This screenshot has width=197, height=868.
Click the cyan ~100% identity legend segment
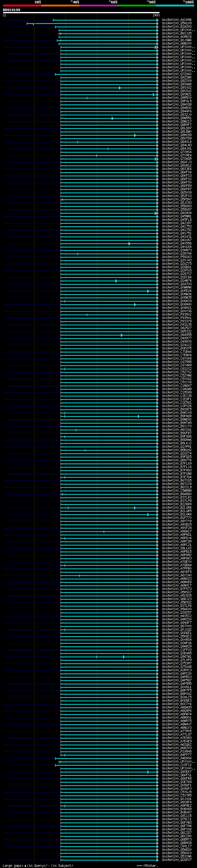[175, 6]
